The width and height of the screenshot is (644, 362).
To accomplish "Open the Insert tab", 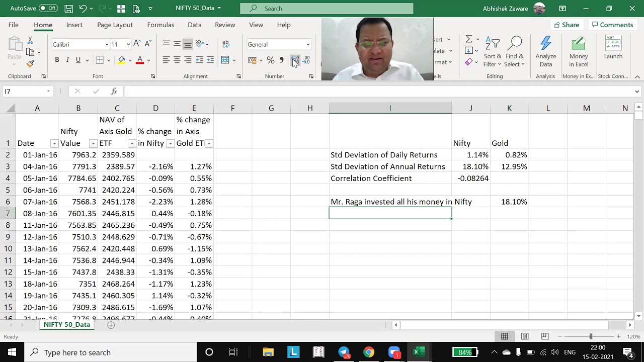I will point(74,25).
